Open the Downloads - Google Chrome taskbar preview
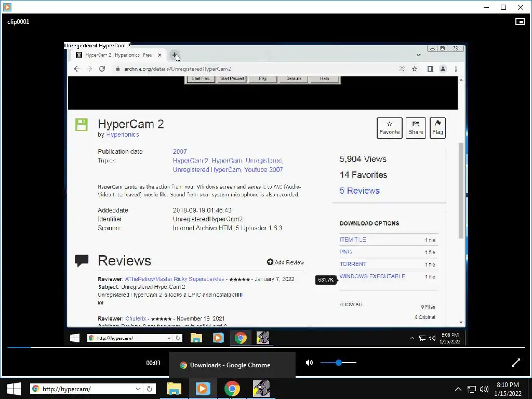Viewport: 532px width, 399px height. pos(232,365)
